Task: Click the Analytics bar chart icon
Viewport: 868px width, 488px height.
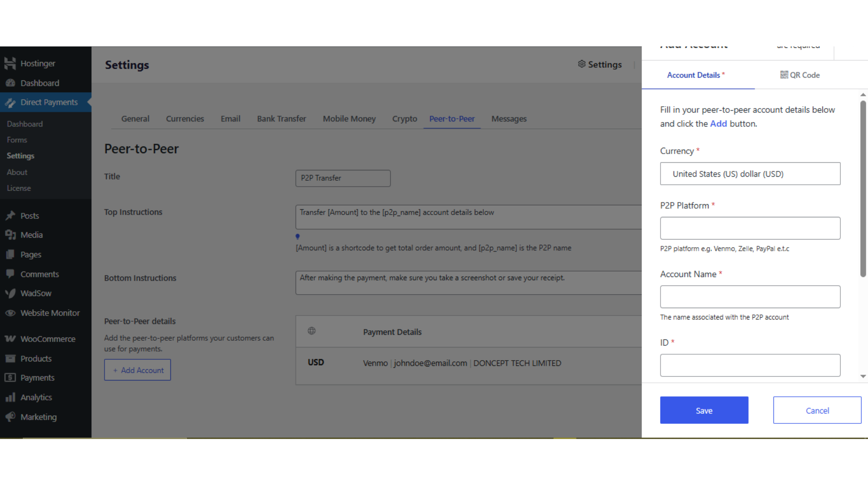Action: [x=10, y=398]
